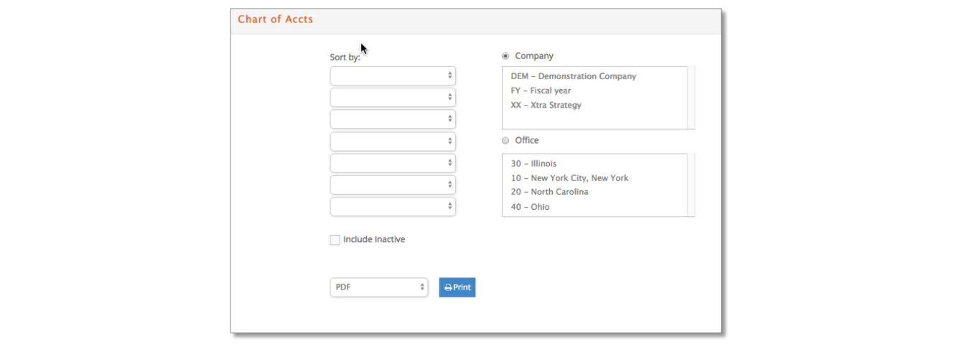Select the Office radio button
Image resolution: width=980 pixels, height=347 pixels.
pyautogui.click(x=505, y=141)
